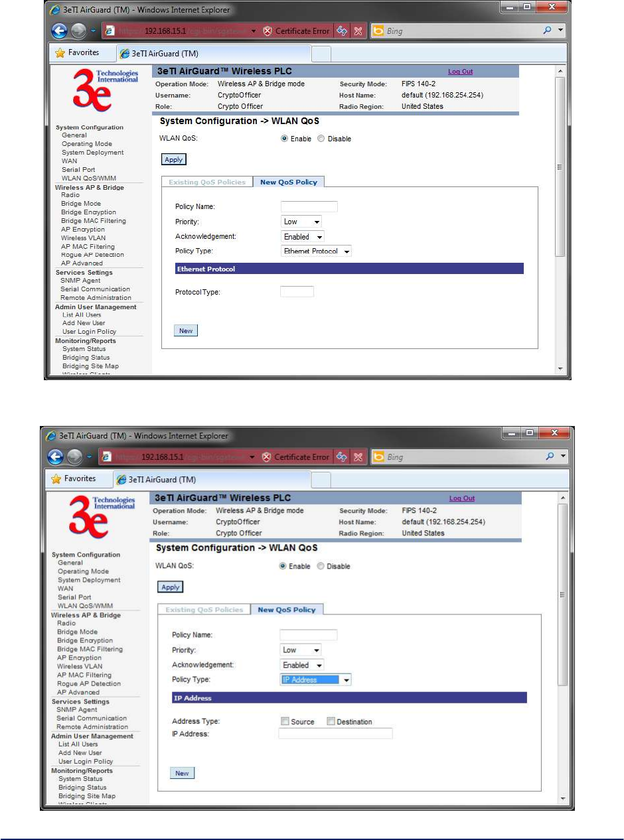Check the Source address type checkbox
This screenshot has width=624, height=840.
pos(285,721)
